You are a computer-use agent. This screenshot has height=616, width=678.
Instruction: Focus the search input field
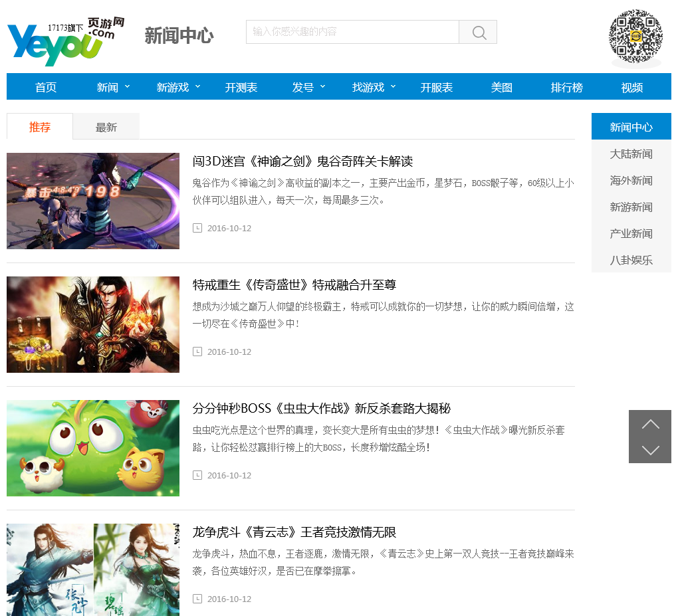pos(352,32)
